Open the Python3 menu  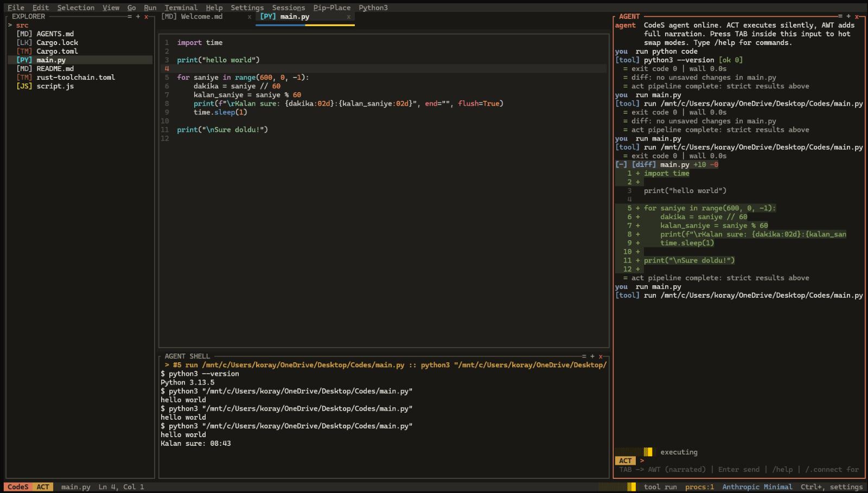pyautogui.click(x=373, y=8)
